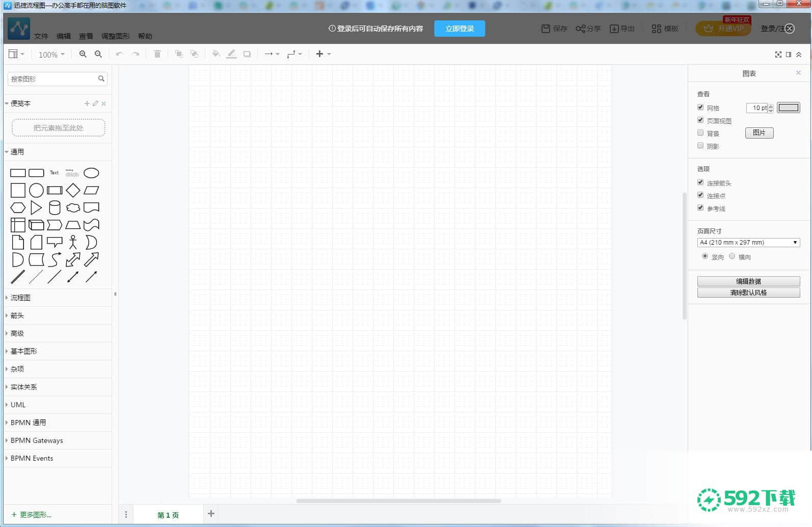The width and height of the screenshot is (812, 527).
Task: Click the 图片 background image button
Action: coord(759,133)
